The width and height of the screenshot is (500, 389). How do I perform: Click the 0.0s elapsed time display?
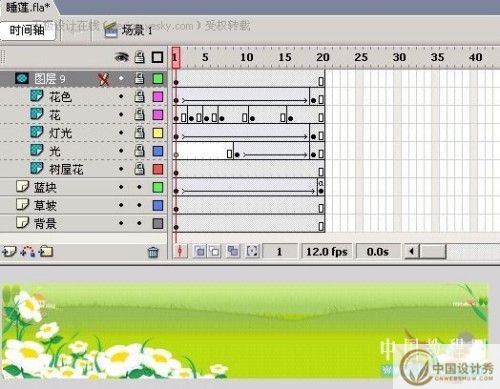pos(378,251)
